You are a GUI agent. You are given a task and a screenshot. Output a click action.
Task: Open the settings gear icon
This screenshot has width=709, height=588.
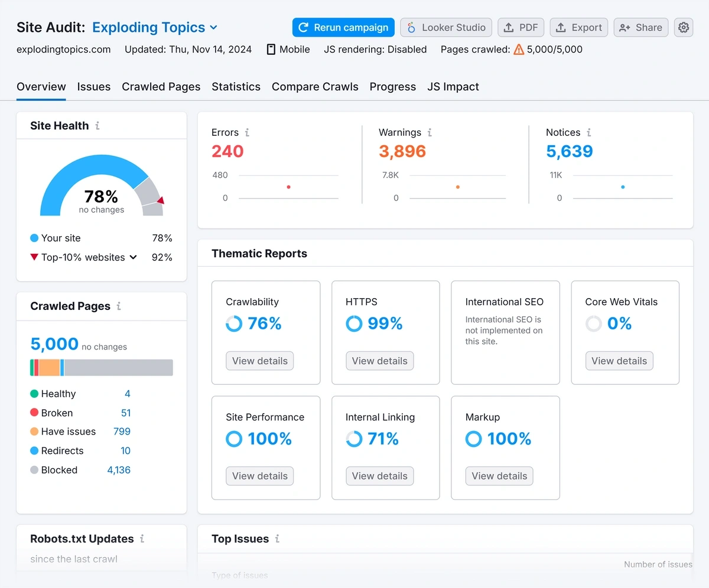coord(684,28)
